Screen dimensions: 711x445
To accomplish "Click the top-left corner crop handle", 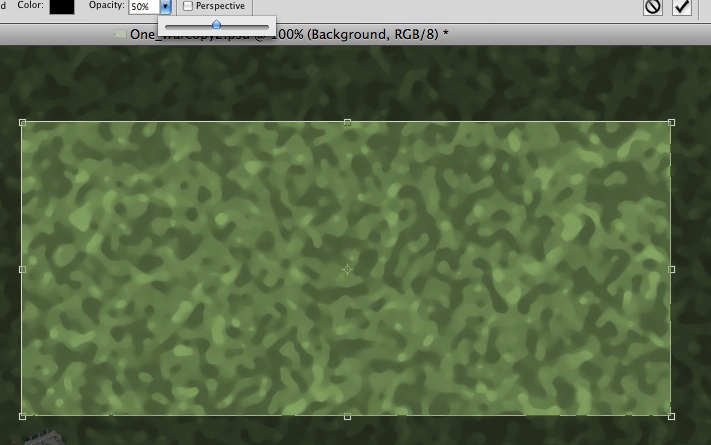I will coord(22,122).
